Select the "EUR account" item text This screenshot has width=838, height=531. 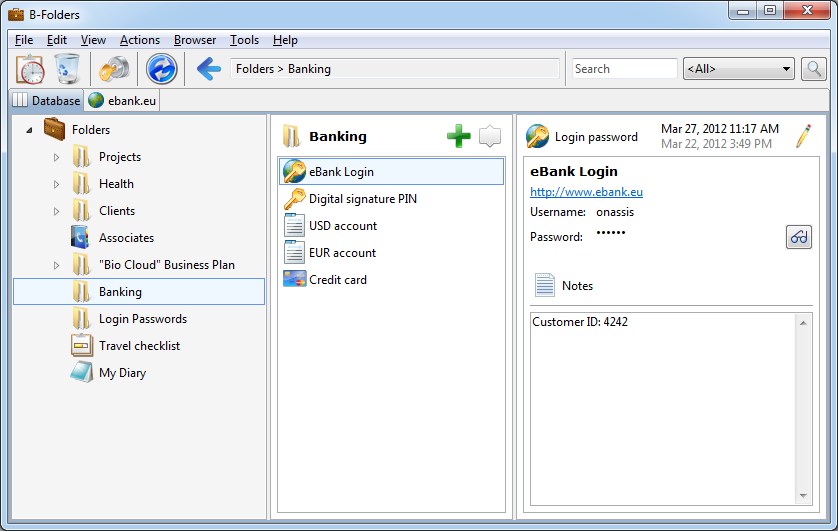[343, 253]
